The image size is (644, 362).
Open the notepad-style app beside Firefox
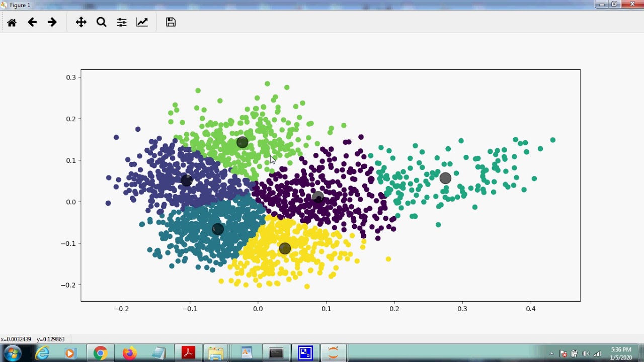158,353
